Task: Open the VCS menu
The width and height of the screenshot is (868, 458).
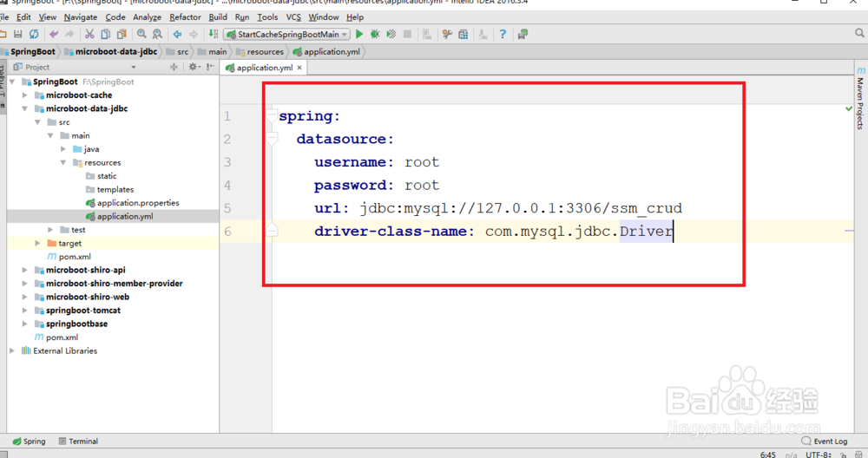Action: [293, 17]
